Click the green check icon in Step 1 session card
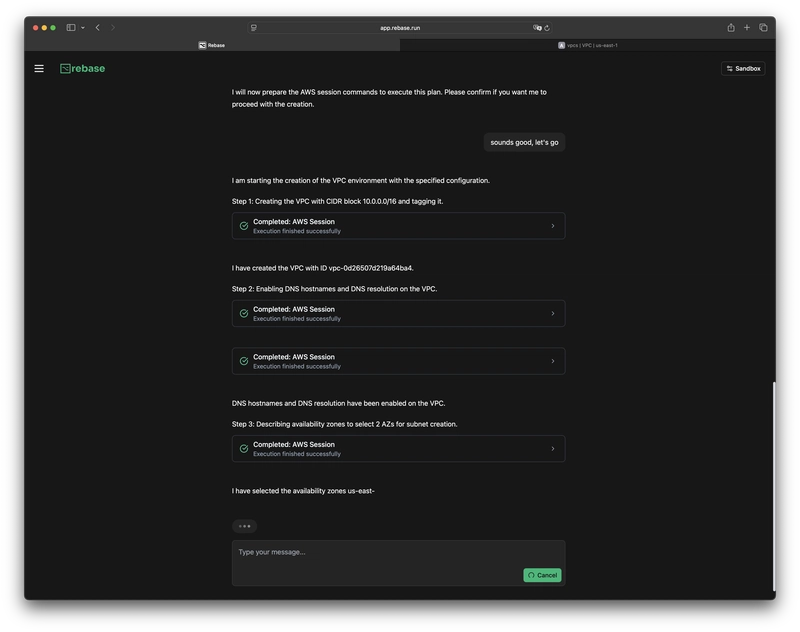 pyautogui.click(x=244, y=226)
